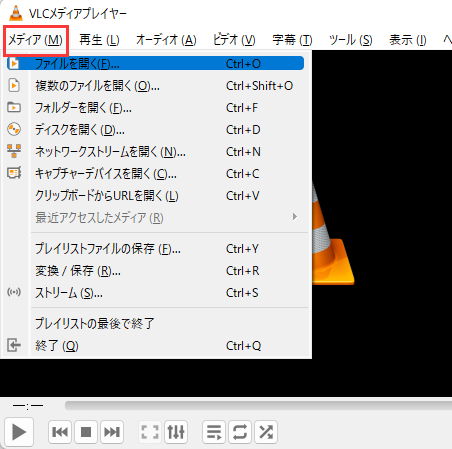Select プレイリストファイルの保存 (F)...
452x449 pixels.
pos(155,249)
